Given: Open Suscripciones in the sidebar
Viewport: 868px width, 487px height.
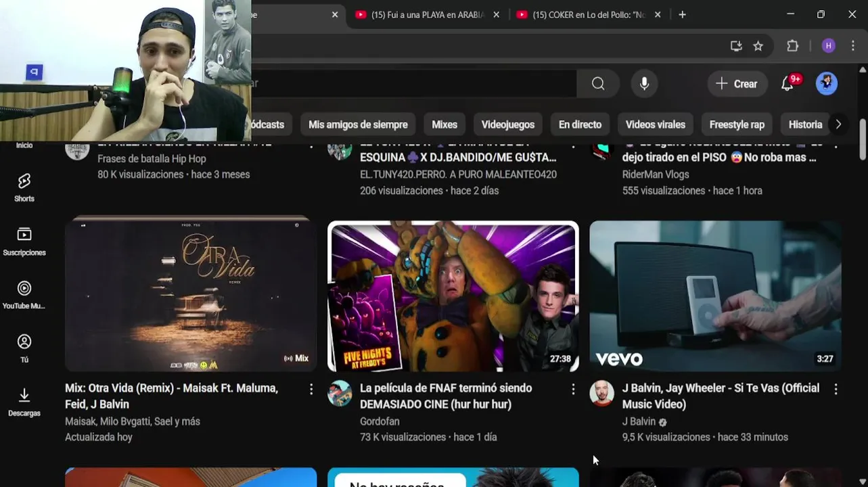Looking at the screenshot, I should click(24, 241).
